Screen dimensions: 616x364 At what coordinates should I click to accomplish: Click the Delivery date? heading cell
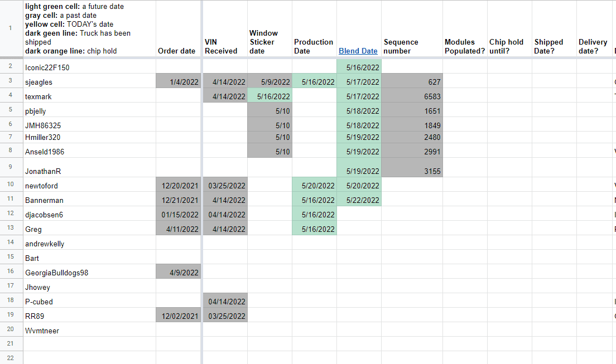(x=594, y=46)
